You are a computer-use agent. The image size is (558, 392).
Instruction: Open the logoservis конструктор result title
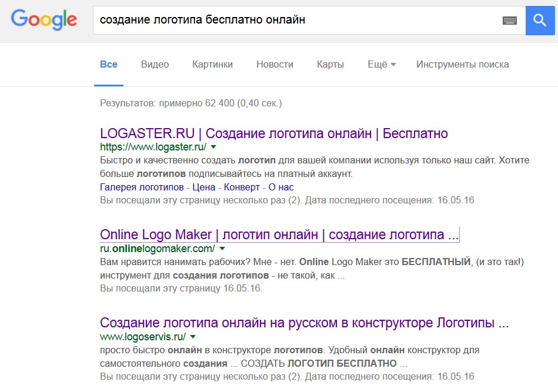tap(304, 323)
